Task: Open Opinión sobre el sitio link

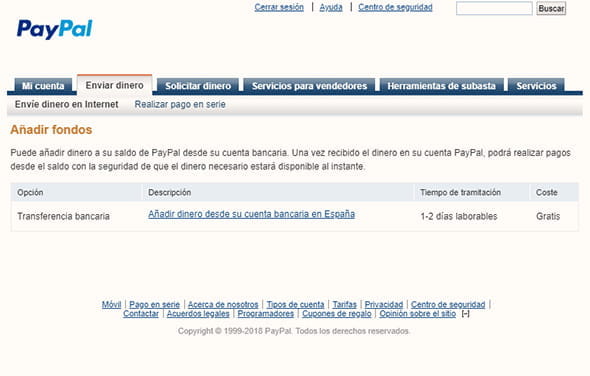Action: pyautogui.click(x=417, y=314)
